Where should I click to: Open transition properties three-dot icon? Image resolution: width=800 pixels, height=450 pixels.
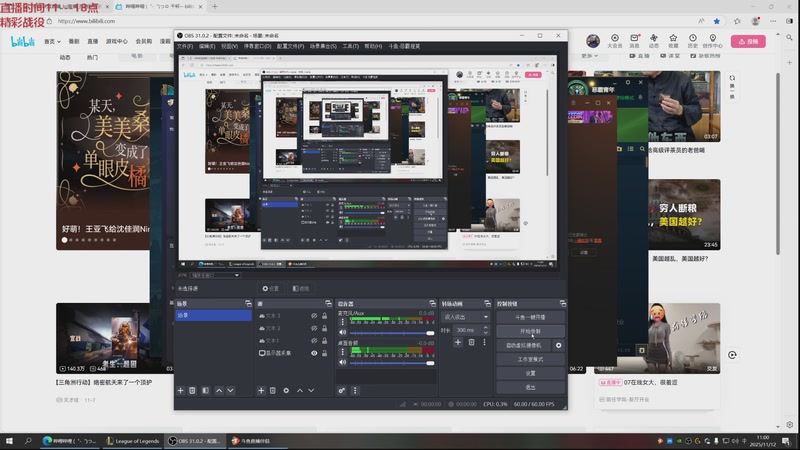coord(484,342)
